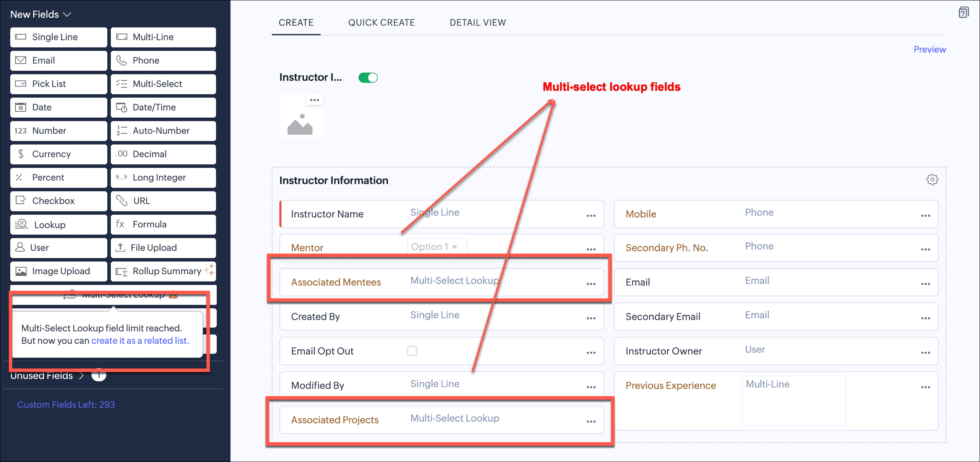Select the Currency field type
This screenshot has height=462, width=980.
point(59,154)
